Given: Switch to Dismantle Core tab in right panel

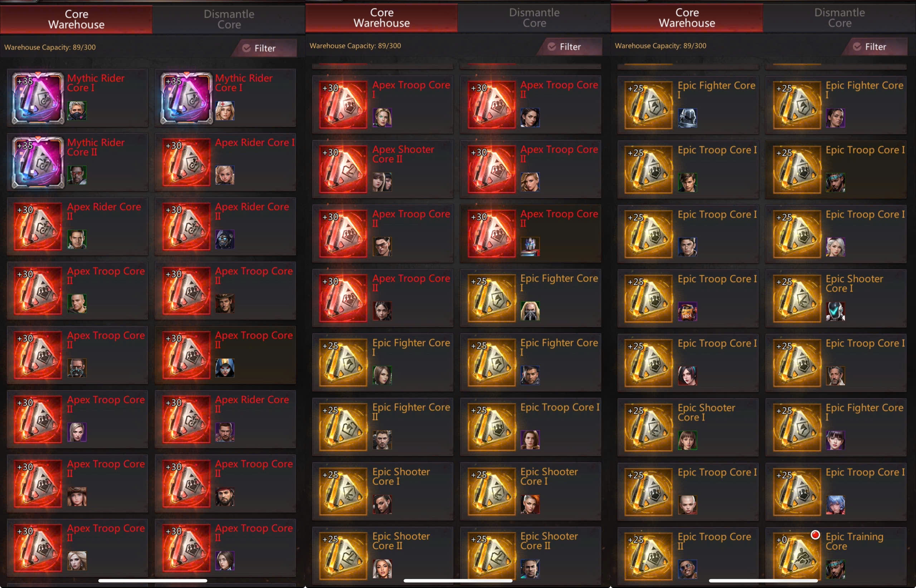Looking at the screenshot, I should pos(839,18).
